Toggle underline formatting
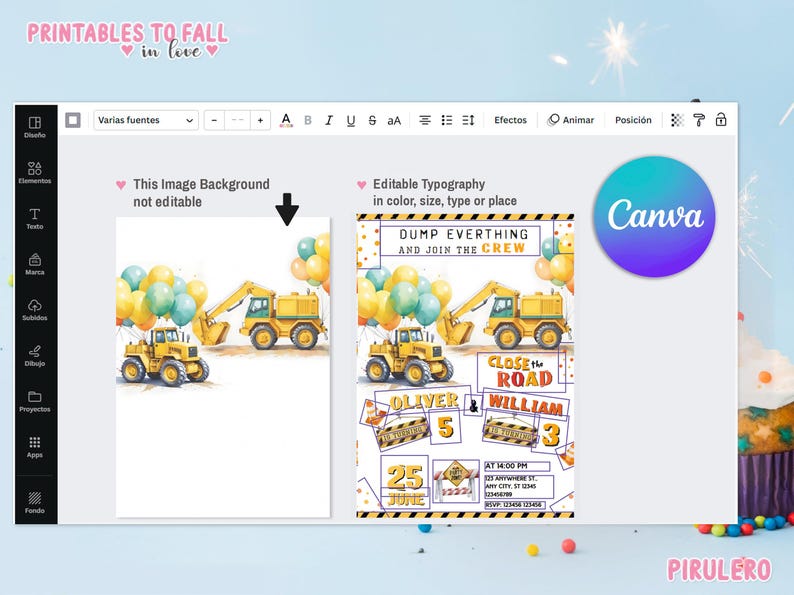This screenshot has width=794, height=595. point(350,120)
